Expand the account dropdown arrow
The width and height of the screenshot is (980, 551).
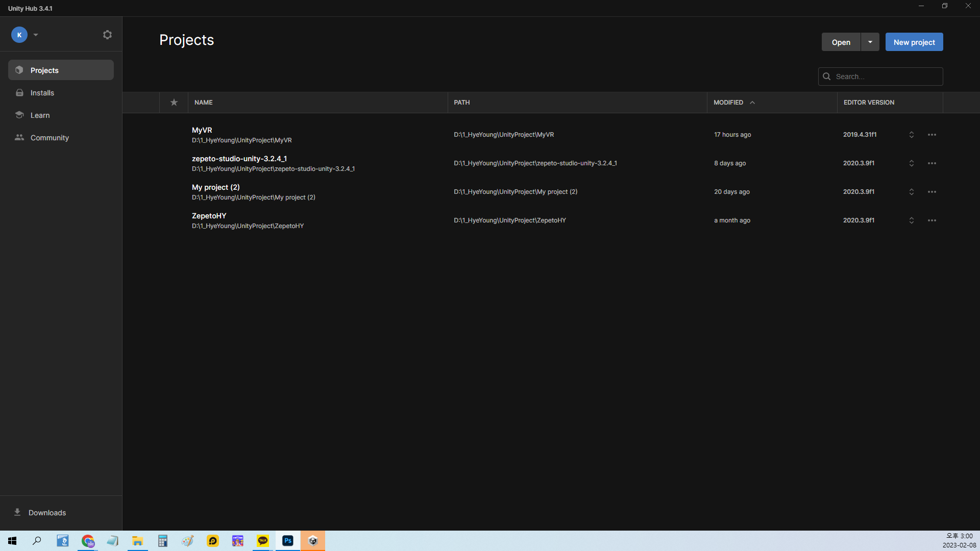(36, 35)
